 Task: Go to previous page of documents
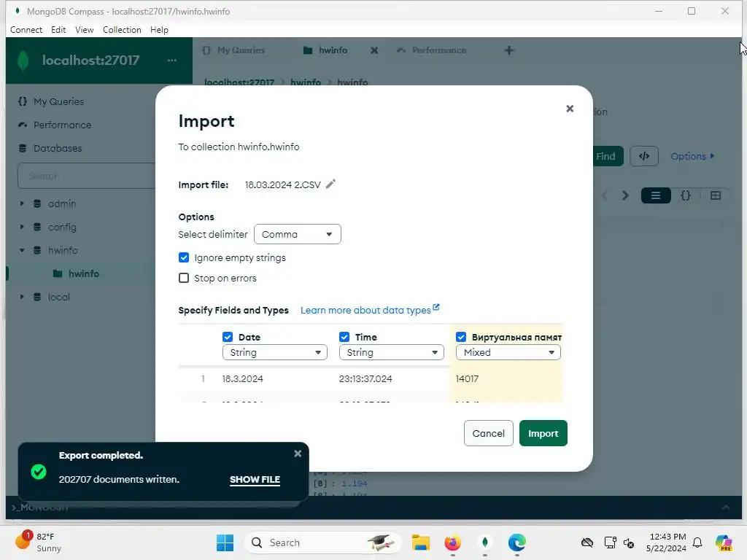[605, 195]
